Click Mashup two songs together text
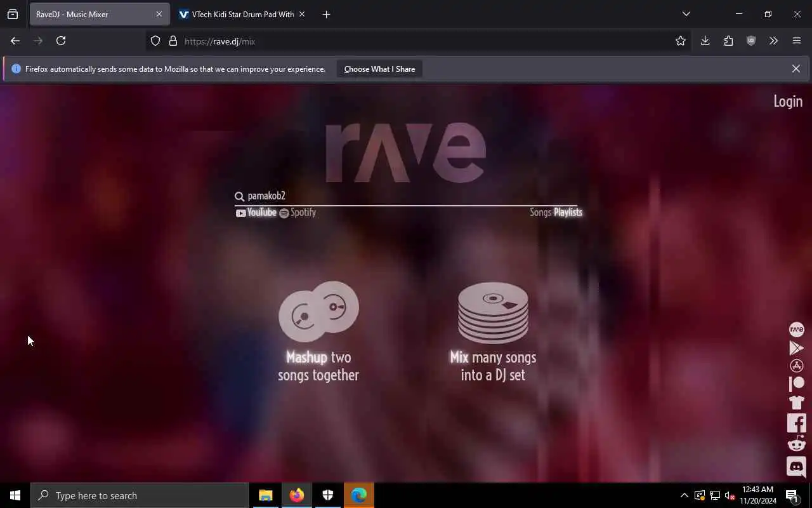Screen dimensions: 812x508 (318, 366)
